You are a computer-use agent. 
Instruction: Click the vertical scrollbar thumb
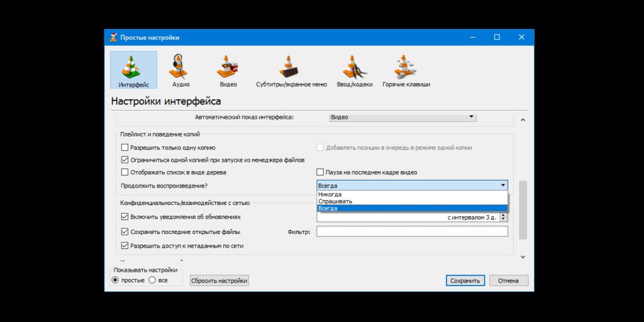click(523, 210)
